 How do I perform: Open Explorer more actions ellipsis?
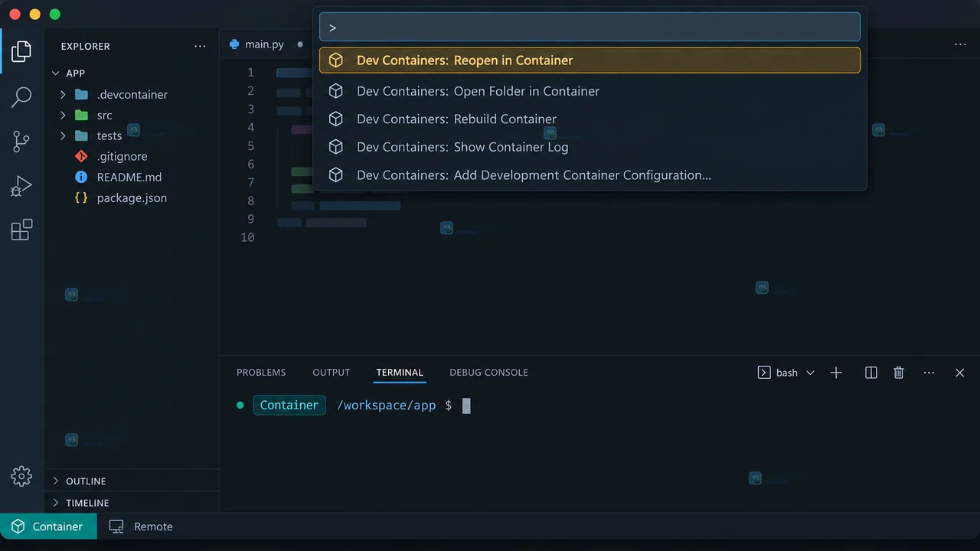coord(200,46)
